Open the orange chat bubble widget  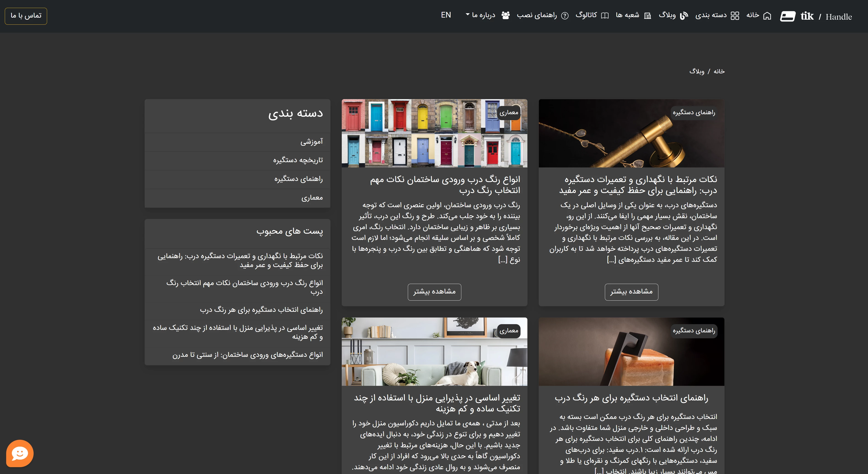pyautogui.click(x=19, y=453)
